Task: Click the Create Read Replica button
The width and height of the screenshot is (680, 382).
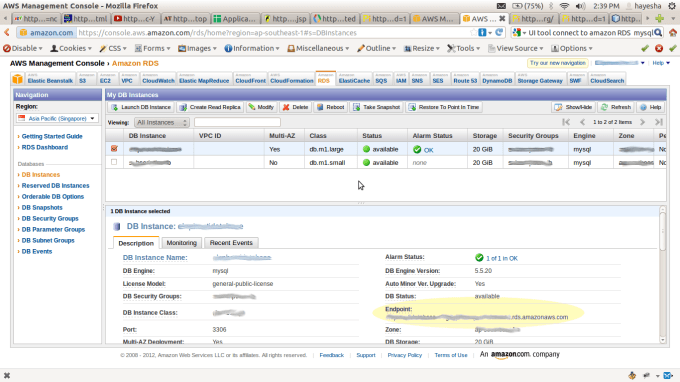Action: pos(210,107)
